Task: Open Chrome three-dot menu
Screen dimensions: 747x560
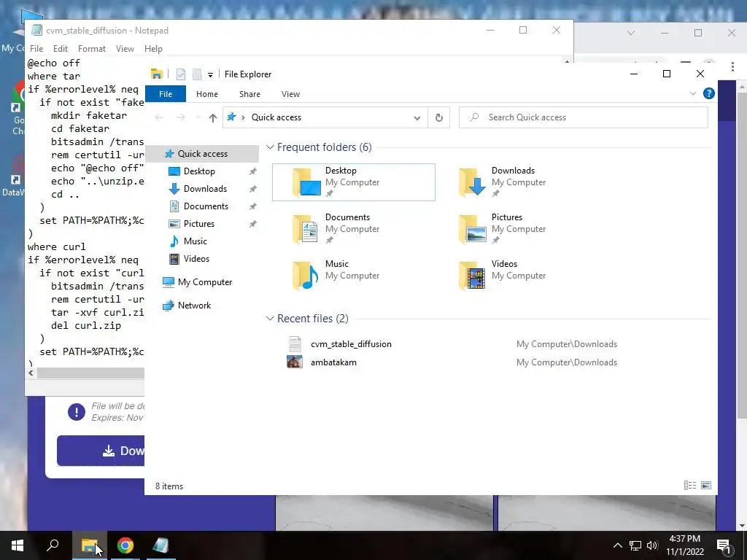Action: pos(732,66)
